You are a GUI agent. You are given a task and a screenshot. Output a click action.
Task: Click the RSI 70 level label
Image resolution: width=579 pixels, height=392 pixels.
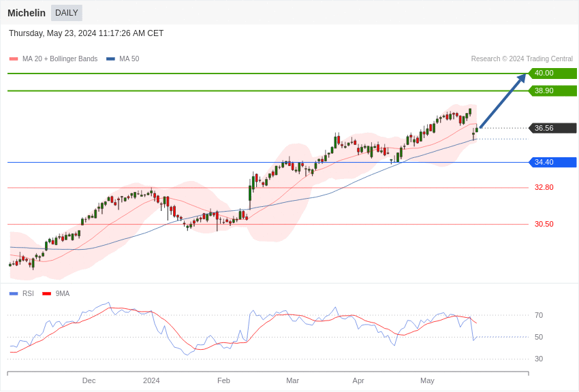tap(539, 315)
